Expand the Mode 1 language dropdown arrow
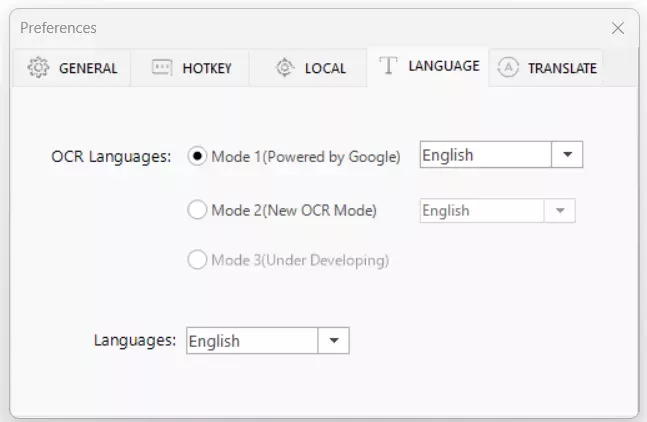The image size is (647, 422). [567, 155]
